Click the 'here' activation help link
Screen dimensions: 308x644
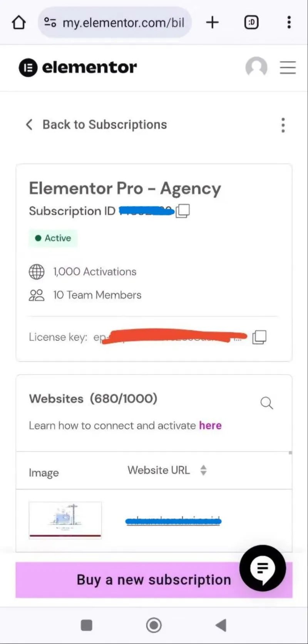click(210, 426)
